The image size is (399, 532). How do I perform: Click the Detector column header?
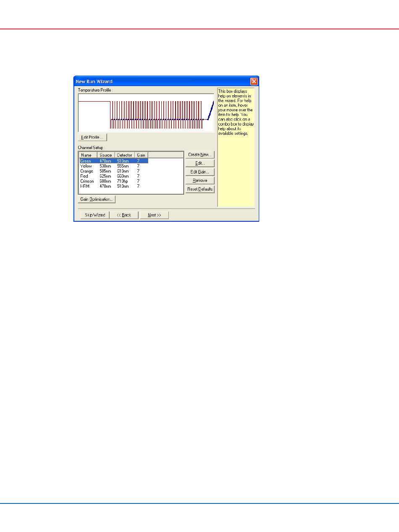(125, 155)
